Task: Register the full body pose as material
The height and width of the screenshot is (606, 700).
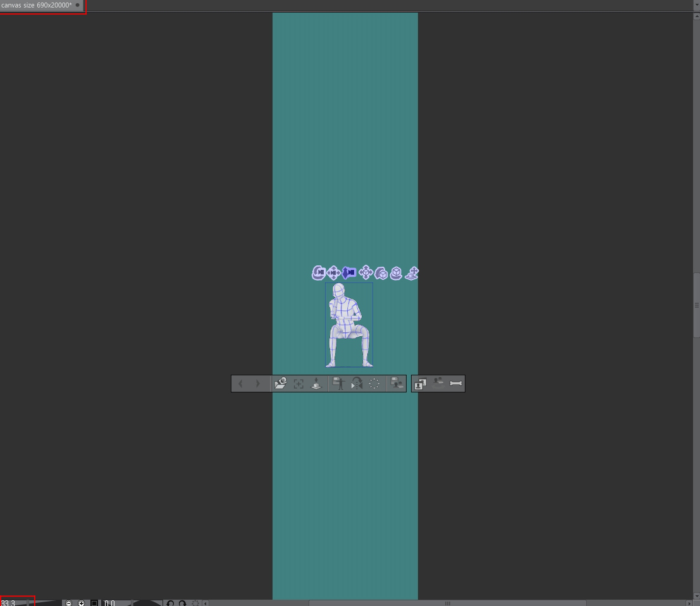Action: (338, 384)
